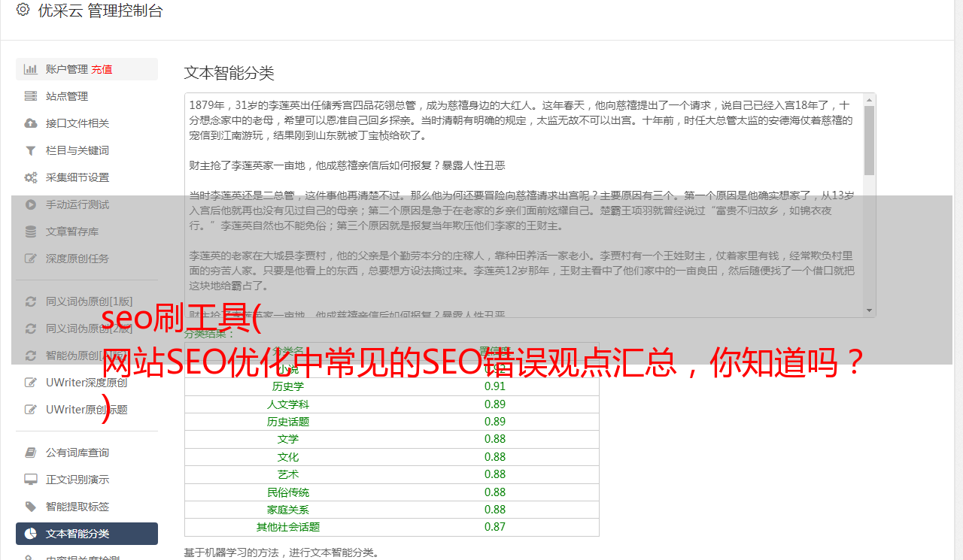963x560 pixels.
Task: Click the 历史话题 category cell
Action: tap(288, 422)
